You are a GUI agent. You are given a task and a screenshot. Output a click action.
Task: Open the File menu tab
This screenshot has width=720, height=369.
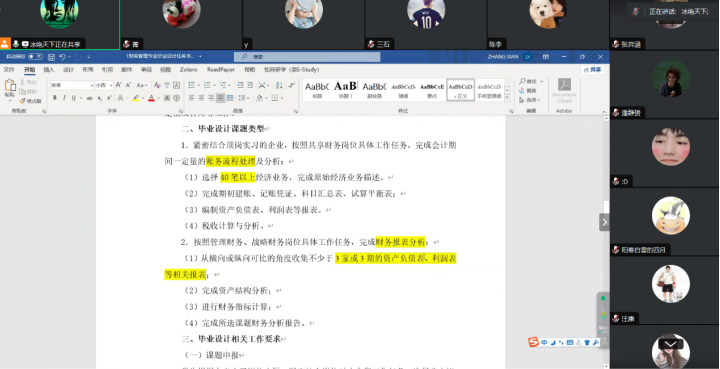[9, 70]
